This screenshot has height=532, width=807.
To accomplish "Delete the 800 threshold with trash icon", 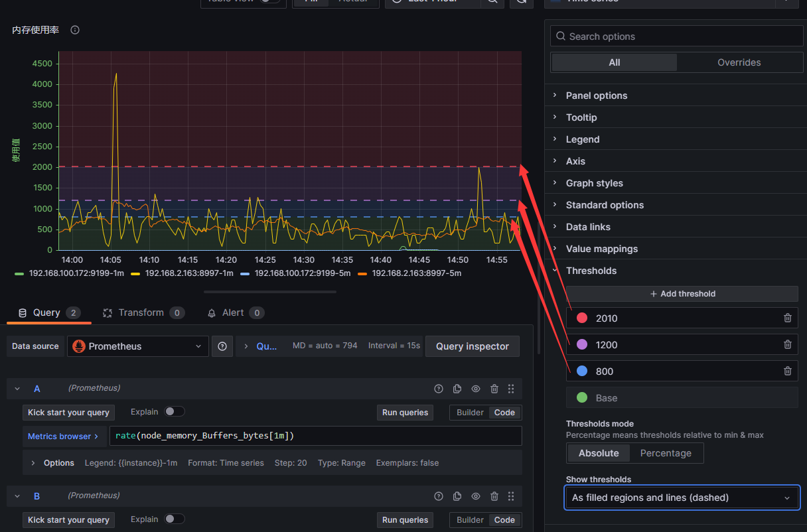I will click(x=788, y=371).
